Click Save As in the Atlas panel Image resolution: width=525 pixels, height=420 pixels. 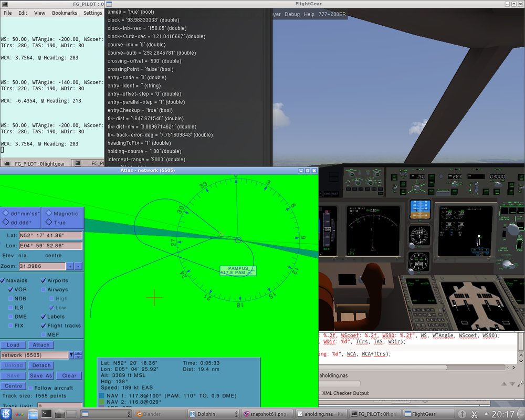point(41,375)
